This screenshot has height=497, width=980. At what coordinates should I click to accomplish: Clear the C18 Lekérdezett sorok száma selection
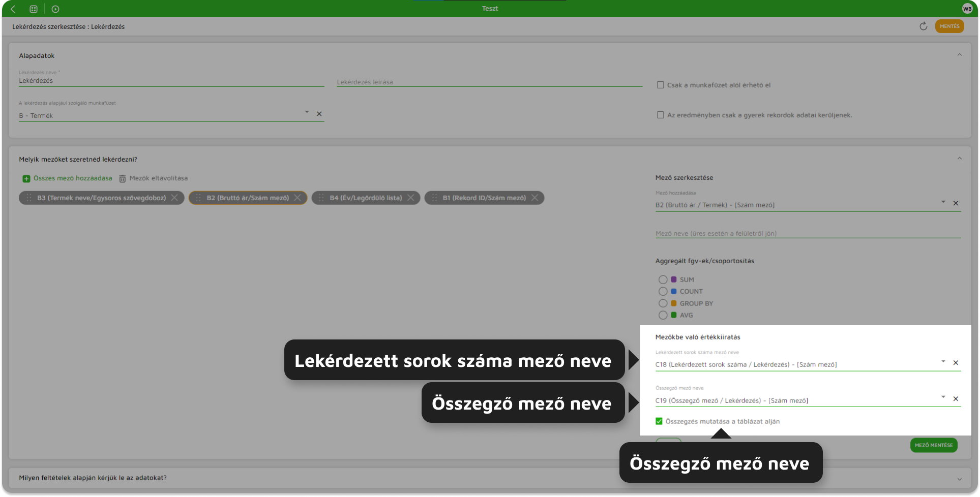click(x=956, y=363)
